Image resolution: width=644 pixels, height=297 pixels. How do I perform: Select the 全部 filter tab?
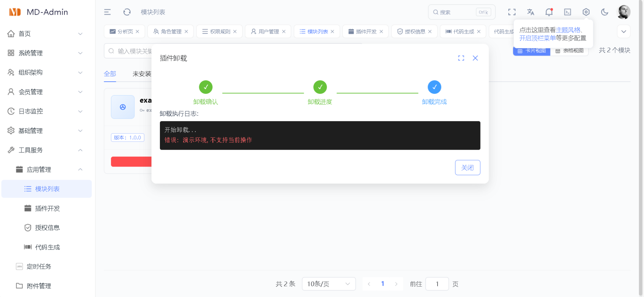(x=110, y=74)
